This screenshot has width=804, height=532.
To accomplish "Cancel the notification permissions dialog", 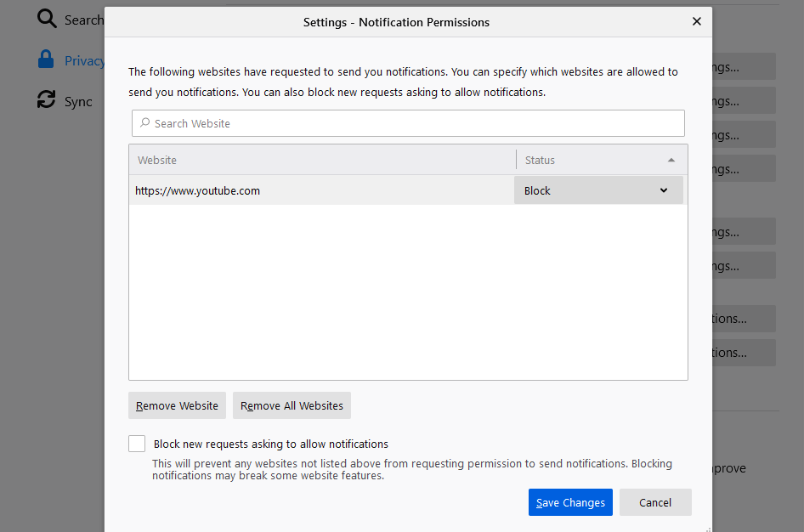I will pyautogui.click(x=655, y=502).
